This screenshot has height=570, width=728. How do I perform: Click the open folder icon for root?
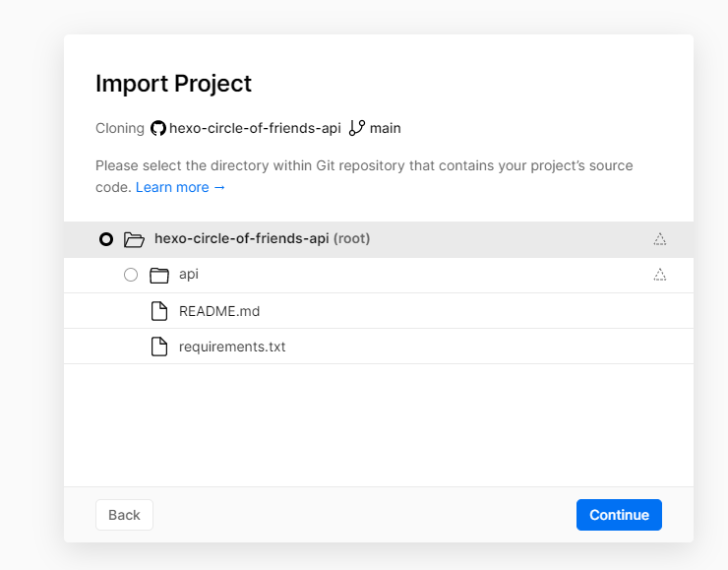click(x=134, y=239)
